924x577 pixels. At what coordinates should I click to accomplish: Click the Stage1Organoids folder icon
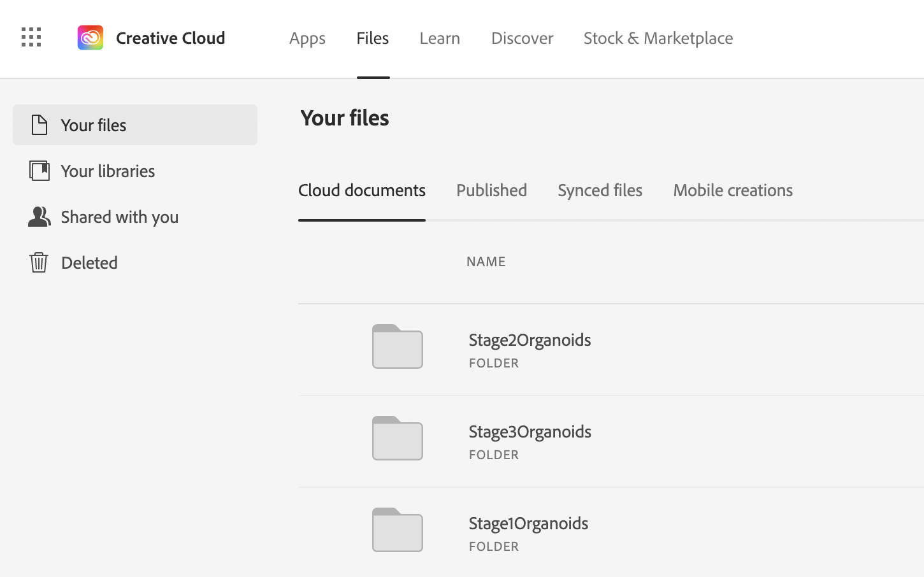[x=397, y=530]
